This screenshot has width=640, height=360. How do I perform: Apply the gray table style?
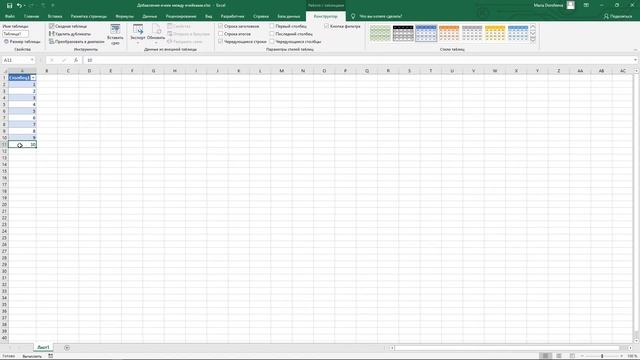click(x=472, y=33)
